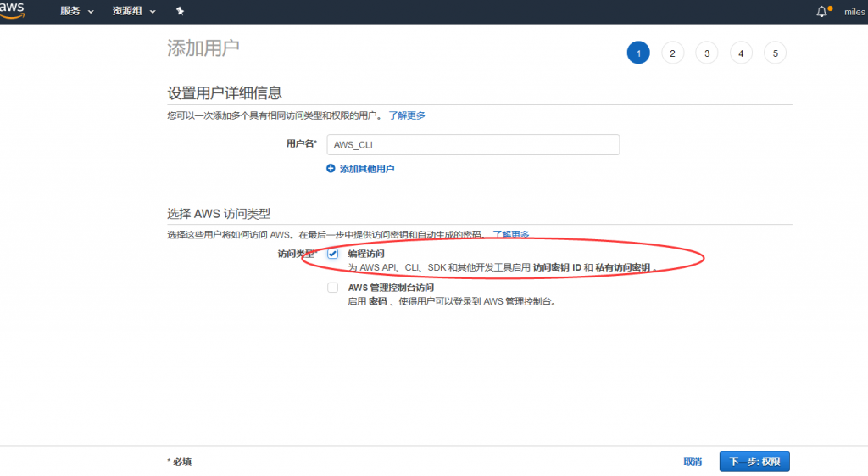Open the notifications bell
The height and width of the screenshot is (476, 868).
point(822,12)
